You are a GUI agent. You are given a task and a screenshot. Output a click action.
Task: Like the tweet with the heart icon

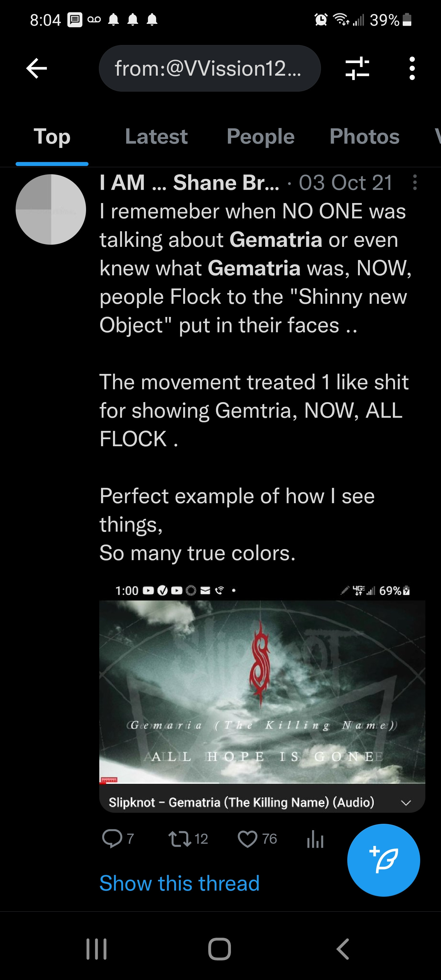(248, 839)
